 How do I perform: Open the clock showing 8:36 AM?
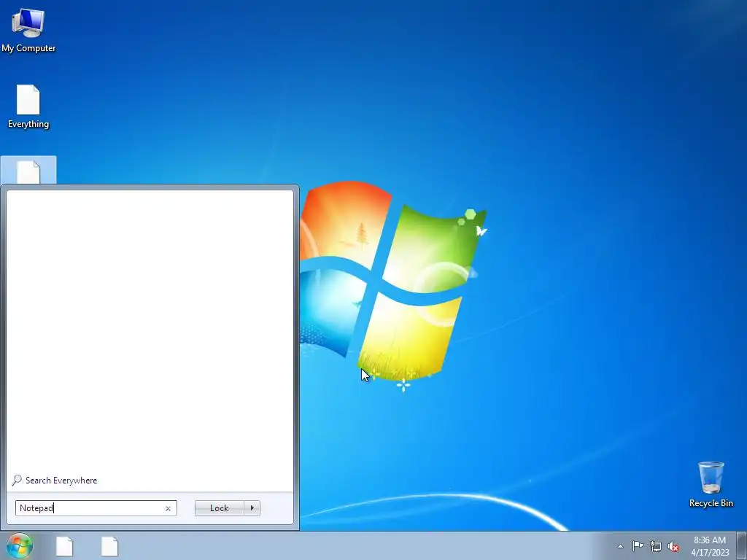pos(710,546)
